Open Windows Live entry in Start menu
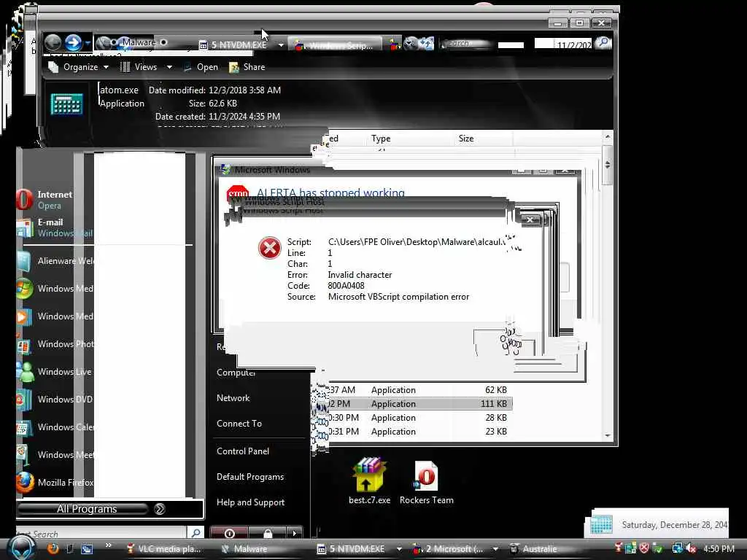 (x=55, y=371)
